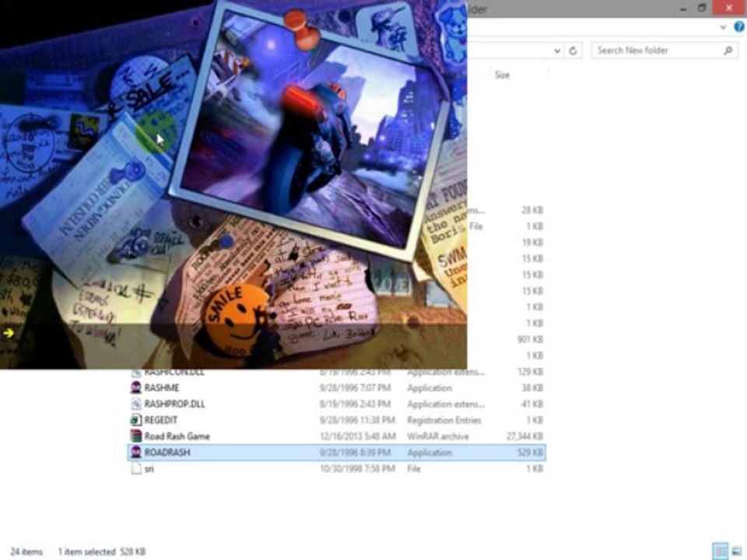Click the Registration Entries type cell
747x560 pixels.
point(444,421)
